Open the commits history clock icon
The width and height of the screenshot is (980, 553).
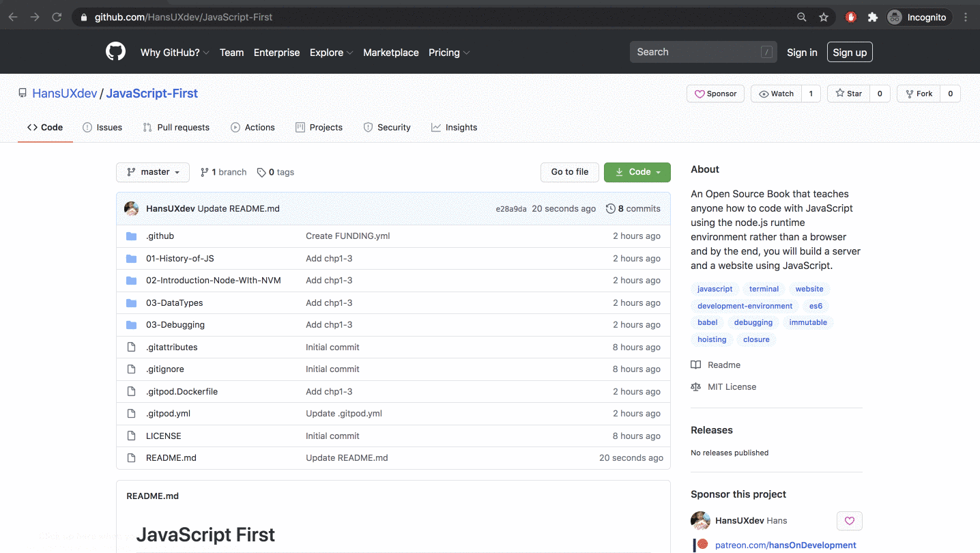pos(611,209)
